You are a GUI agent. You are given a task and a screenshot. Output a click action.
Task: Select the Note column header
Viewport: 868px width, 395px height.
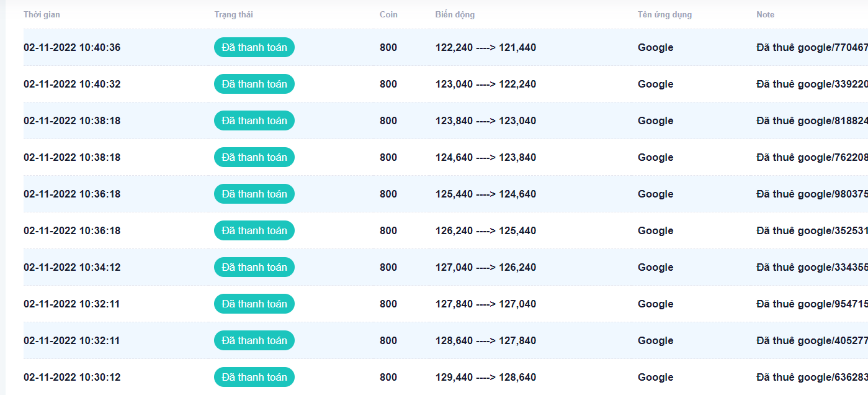[765, 14]
